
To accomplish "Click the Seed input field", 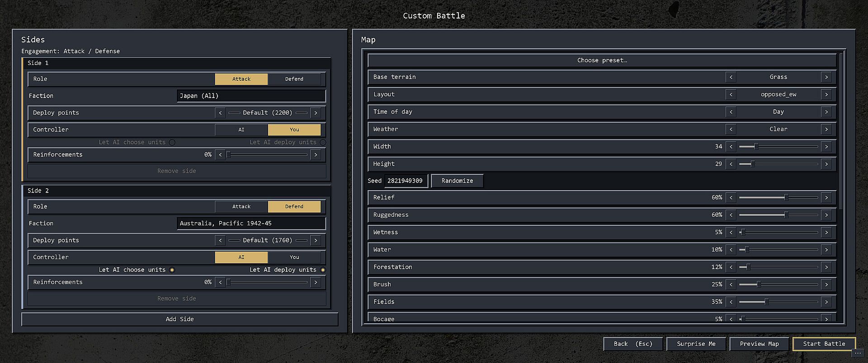I will (x=406, y=181).
